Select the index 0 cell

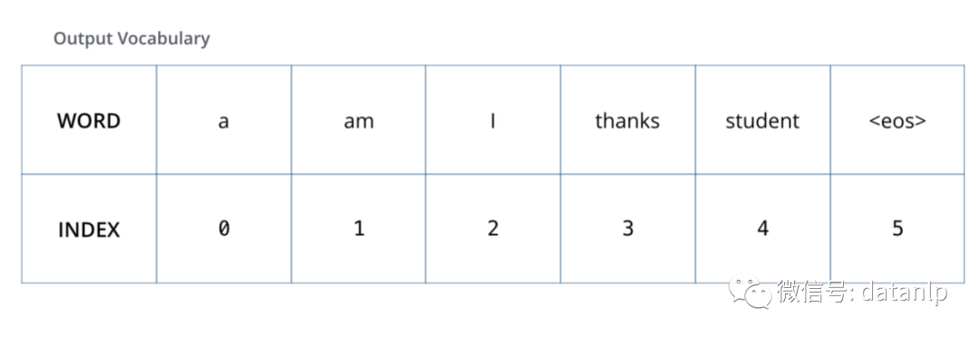224,229
